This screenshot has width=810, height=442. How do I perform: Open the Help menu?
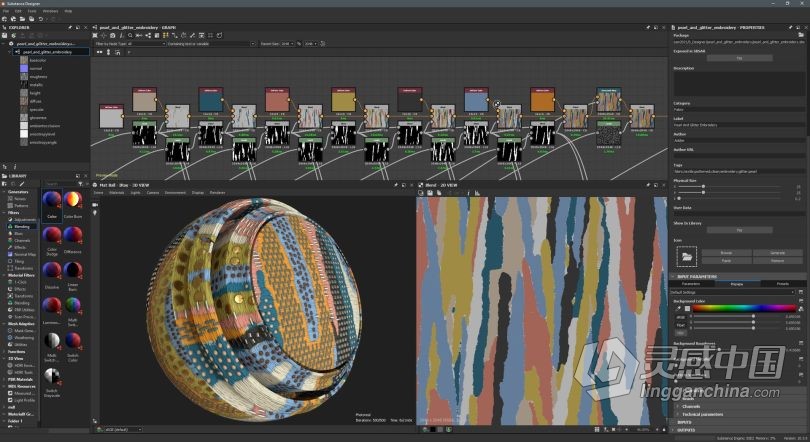[68, 11]
